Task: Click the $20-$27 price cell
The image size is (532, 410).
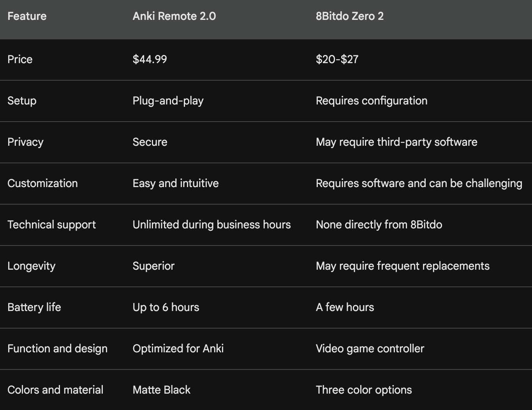Action: tap(337, 59)
